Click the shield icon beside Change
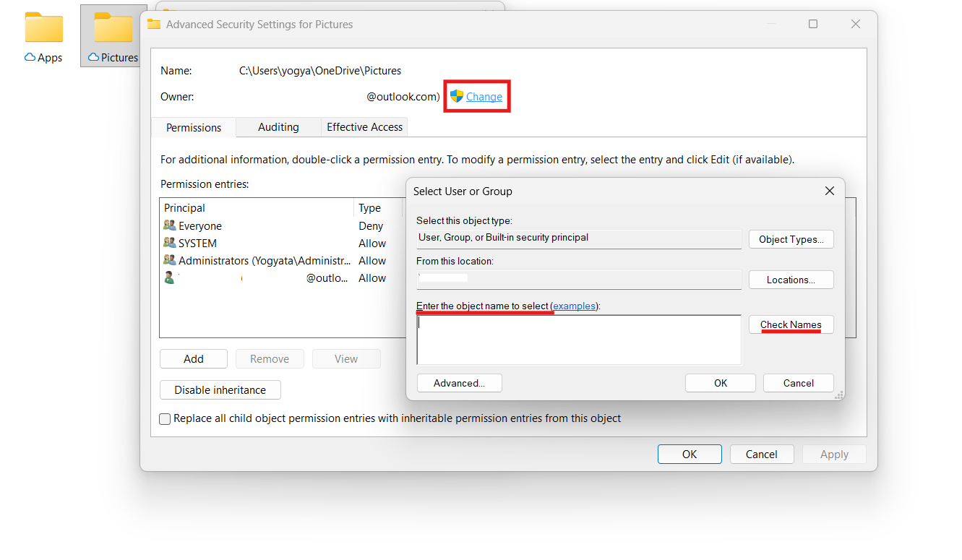 coord(456,96)
